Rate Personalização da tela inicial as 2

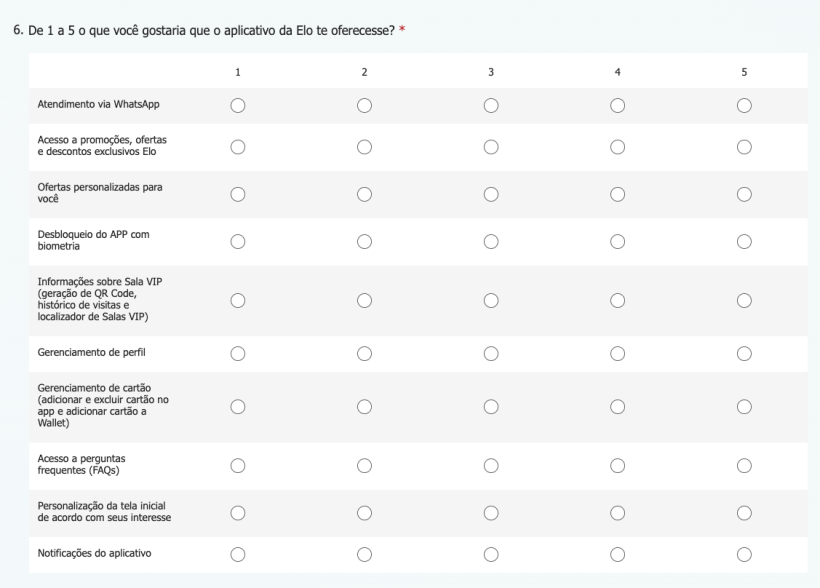click(x=364, y=512)
